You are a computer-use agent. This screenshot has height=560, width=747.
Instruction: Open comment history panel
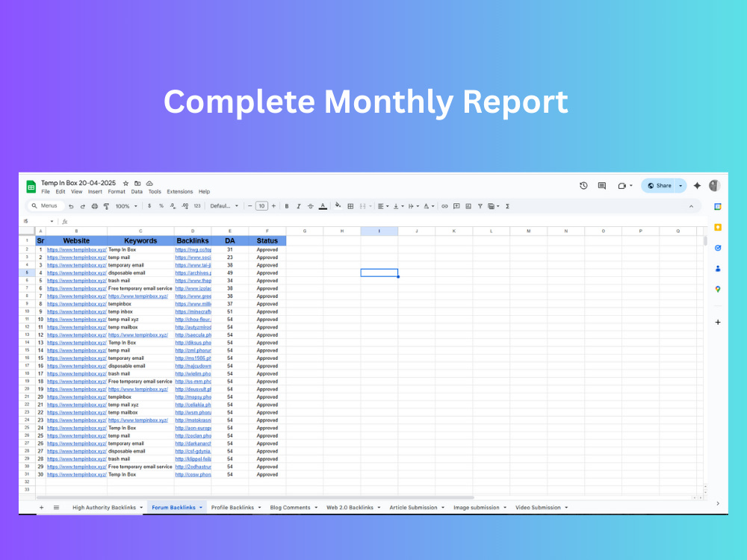602,186
